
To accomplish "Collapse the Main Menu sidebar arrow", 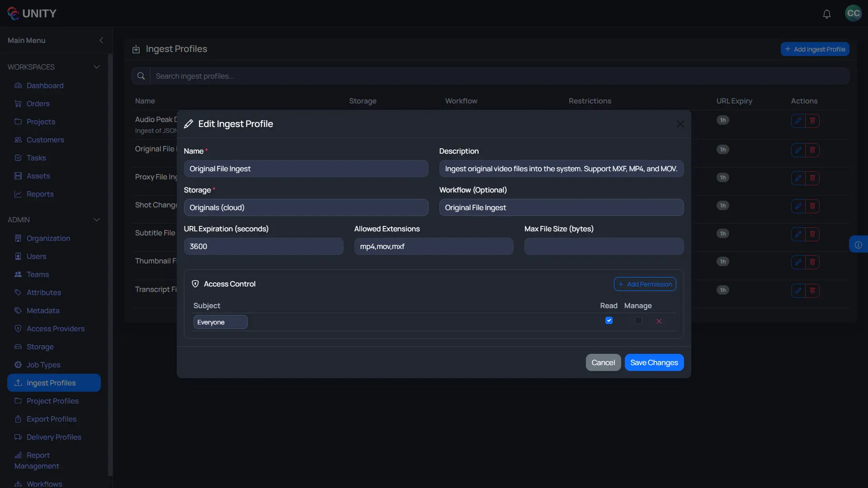I will pyautogui.click(x=101, y=40).
